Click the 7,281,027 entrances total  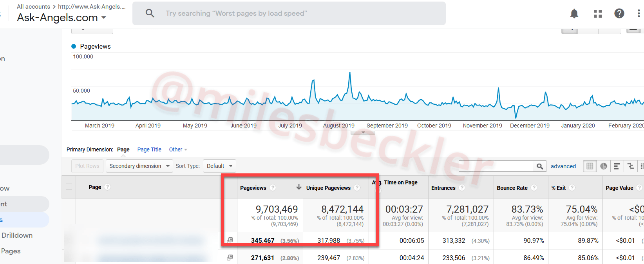(x=467, y=209)
